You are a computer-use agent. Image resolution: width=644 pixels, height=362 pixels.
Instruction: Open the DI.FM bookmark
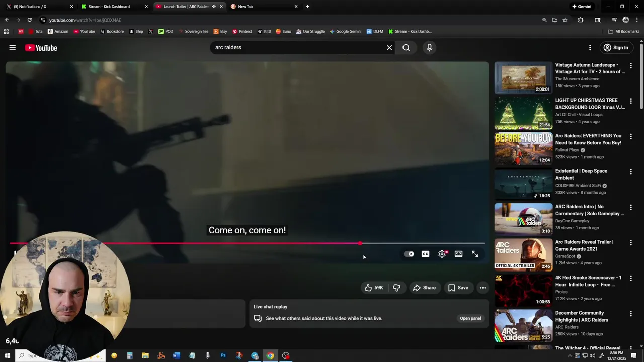(375, 31)
